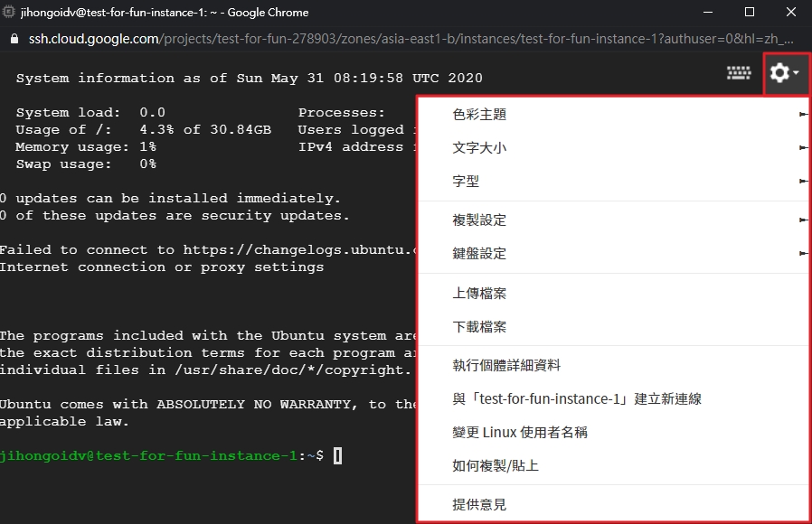
Task: Select 變更 Linux 使用者名稱
Action: tap(614, 432)
